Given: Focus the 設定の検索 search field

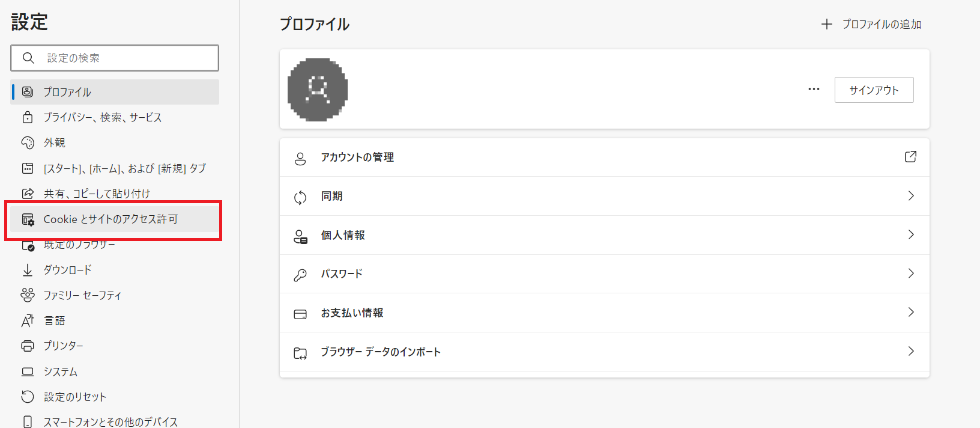Looking at the screenshot, I should 115,58.
